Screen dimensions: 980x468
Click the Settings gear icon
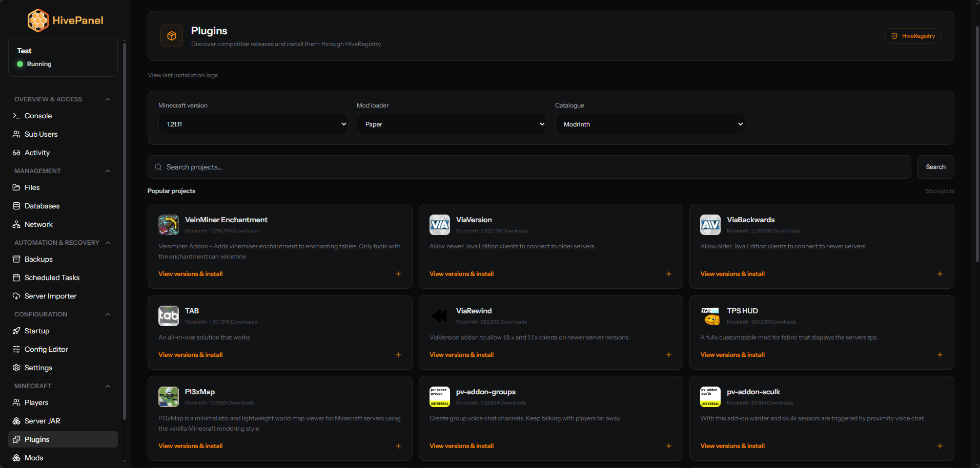pos(16,368)
